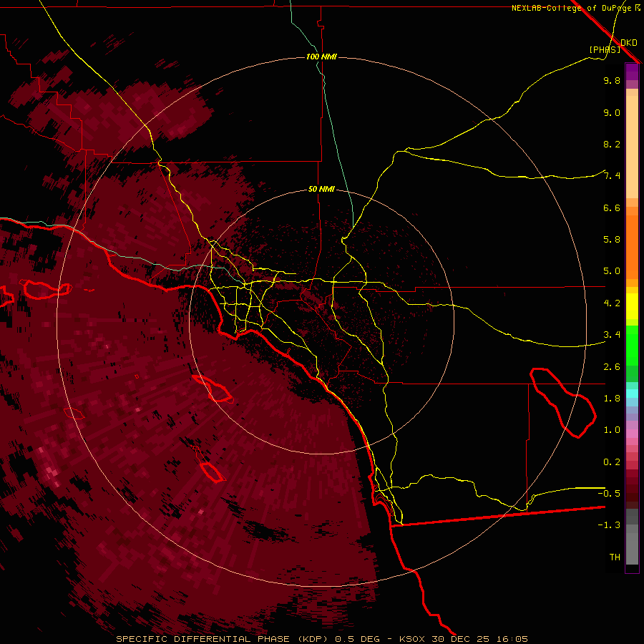
Task: Click the 50 NMI range ring label
Action: coord(321,190)
